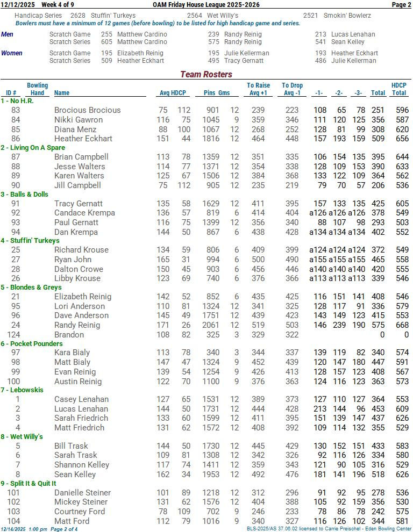Click the '6 - Pocket Pounders' team heading
This screenshot has width=413, height=532.
pyautogui.click(x=32, y=344)
